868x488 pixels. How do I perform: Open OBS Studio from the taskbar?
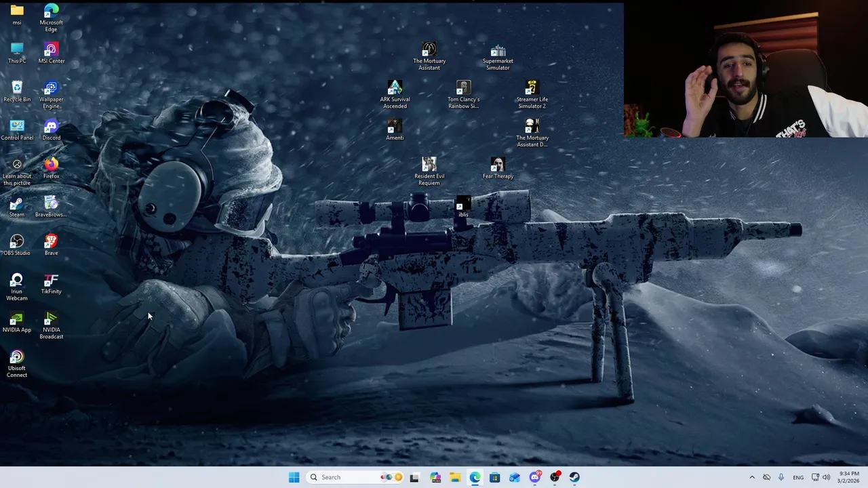pos(555,477)
